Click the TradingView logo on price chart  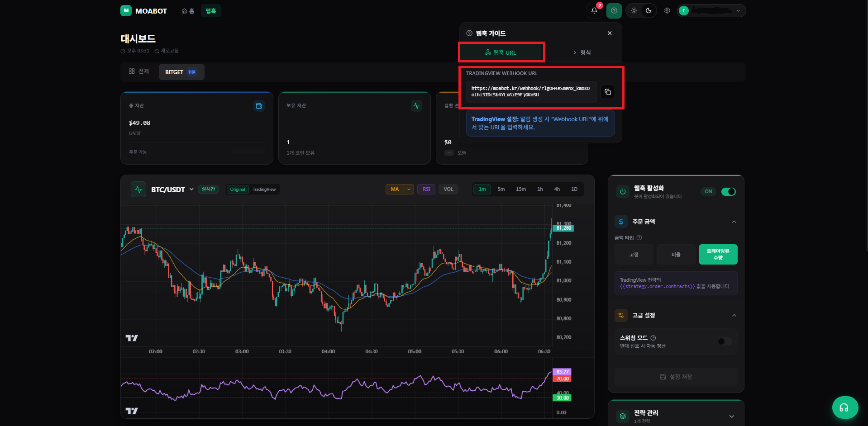point(132,338)
